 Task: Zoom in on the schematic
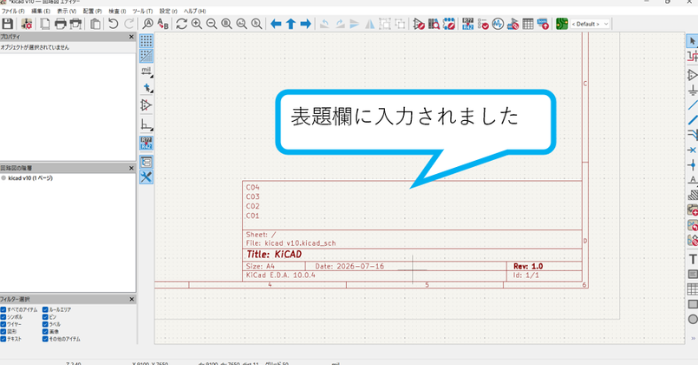pyautogui.click(x=196, y=24)
